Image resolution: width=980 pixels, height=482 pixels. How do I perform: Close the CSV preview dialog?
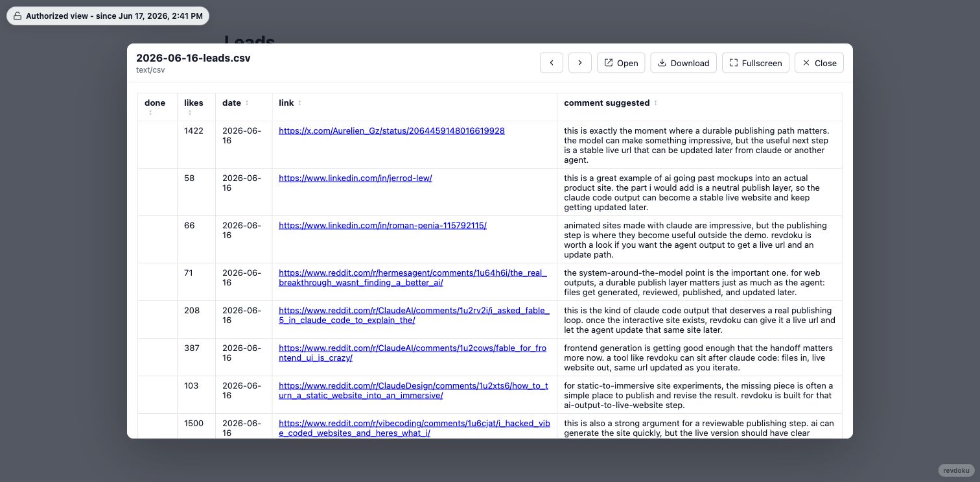coord(819,63)
